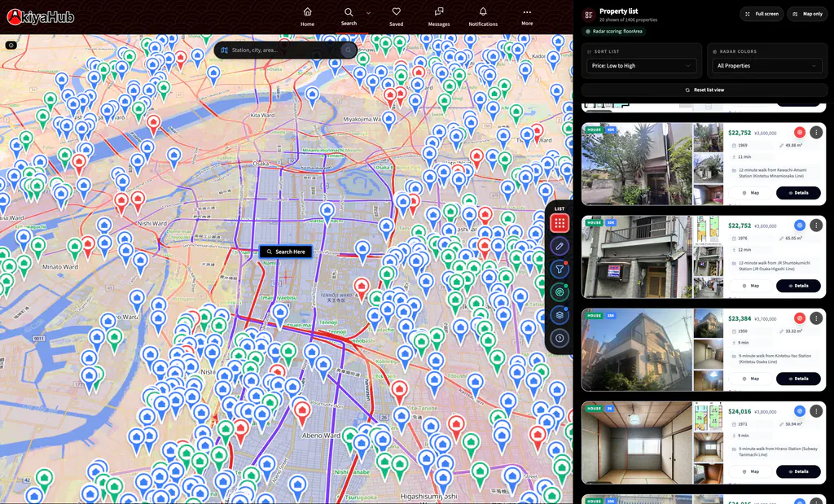This screenshot has width=834, height=504.
Task: Open the Radar Colors 'All Properties' dropdown
Action: 767,66
